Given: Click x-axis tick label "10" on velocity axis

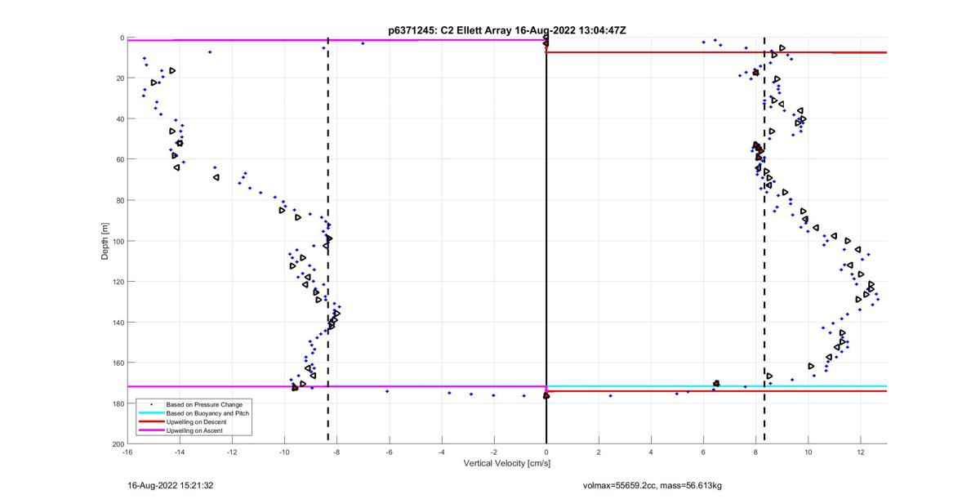Looking at the screenshot, I should point(808,452).
